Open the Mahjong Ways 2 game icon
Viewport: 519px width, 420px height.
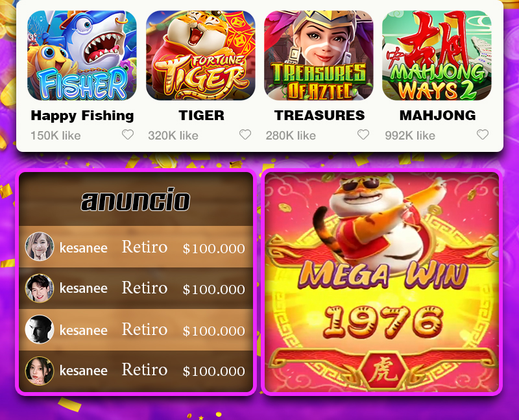pos(437,55)
